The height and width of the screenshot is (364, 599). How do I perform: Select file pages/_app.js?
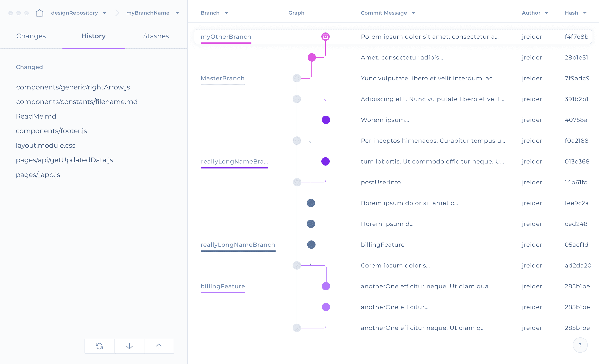tap(38, 175)
